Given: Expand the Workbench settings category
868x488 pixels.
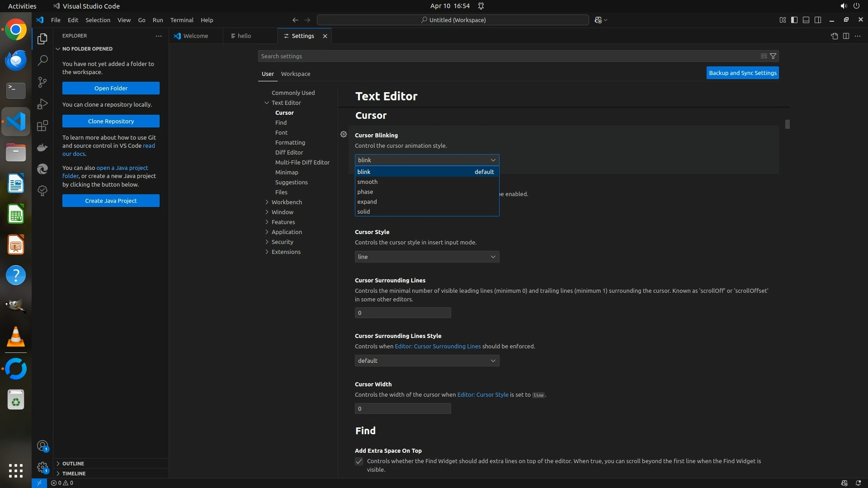Looking at the screenshot, I should 287,202.
